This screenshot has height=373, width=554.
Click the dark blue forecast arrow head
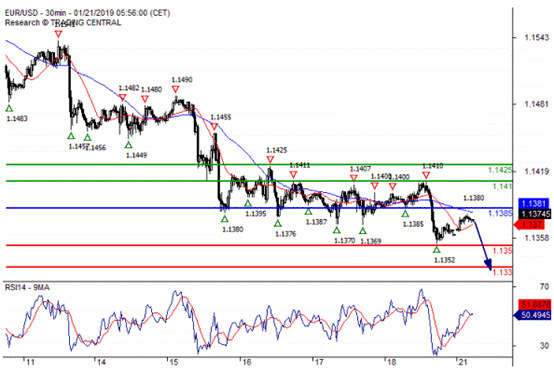click(488, 265)
